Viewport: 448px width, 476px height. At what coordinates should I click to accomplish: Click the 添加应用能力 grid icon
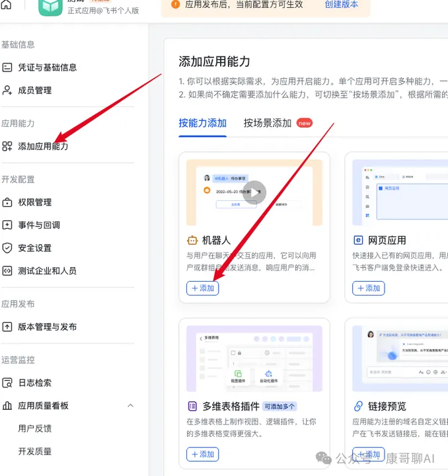pyautogui.click(x=7, y=146)
